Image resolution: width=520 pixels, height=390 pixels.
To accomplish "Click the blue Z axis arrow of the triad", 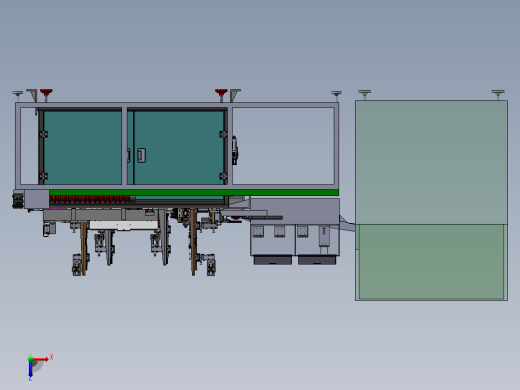I will tap(30, 369).
